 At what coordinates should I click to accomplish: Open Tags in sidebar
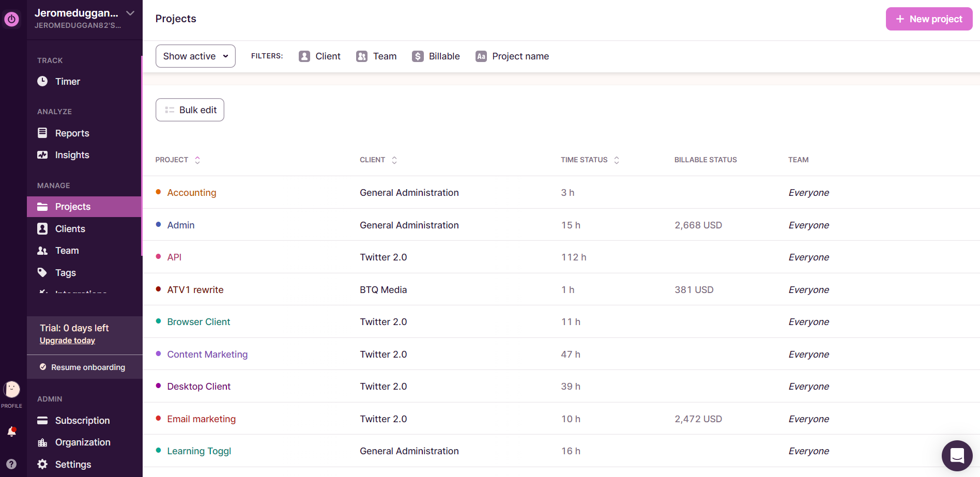point(66,273)
